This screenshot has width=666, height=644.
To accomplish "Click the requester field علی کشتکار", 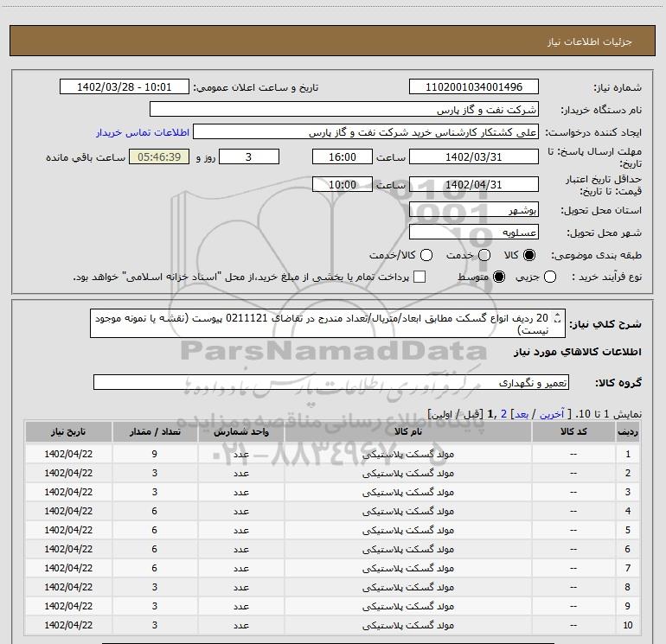I will click(x=366, y=132).
